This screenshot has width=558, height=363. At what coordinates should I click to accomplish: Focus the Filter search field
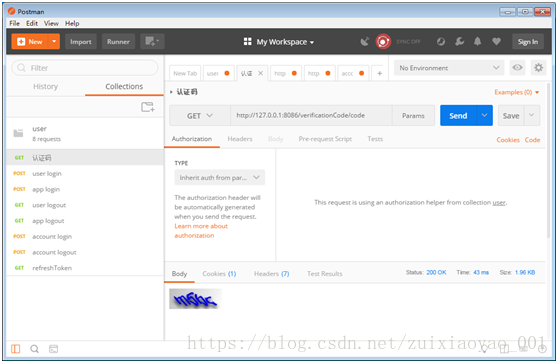[85, 68]
